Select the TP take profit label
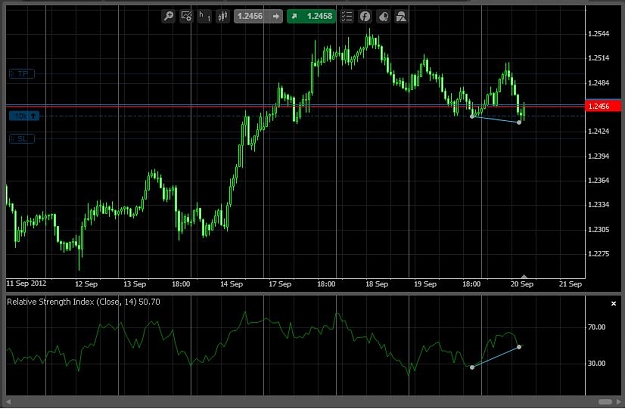625x409 pixels. tap(22, 74)
